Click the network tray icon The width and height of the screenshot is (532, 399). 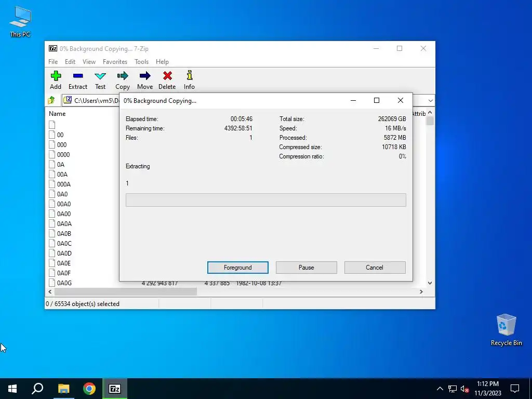[x=453, y=389]
